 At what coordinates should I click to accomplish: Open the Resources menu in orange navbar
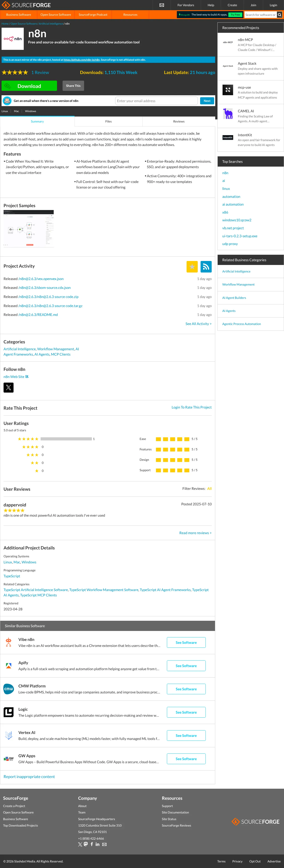click(130, 15)
